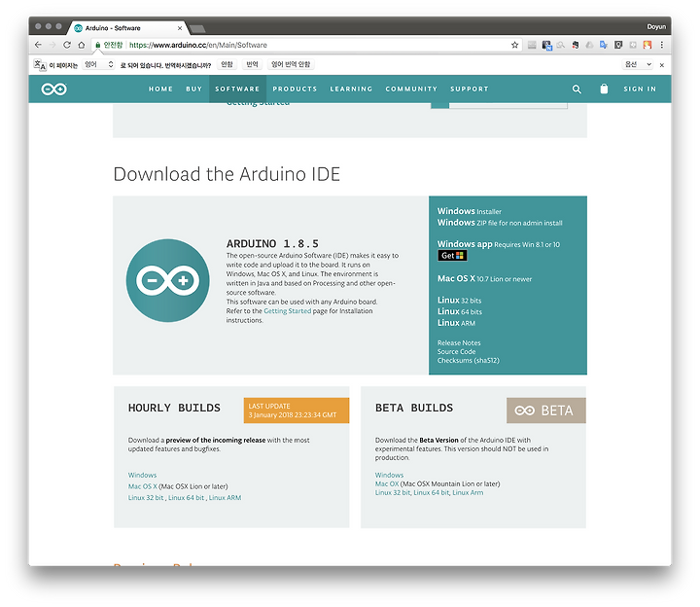
Task: Click the Windows app link
Action: point(465,244)
